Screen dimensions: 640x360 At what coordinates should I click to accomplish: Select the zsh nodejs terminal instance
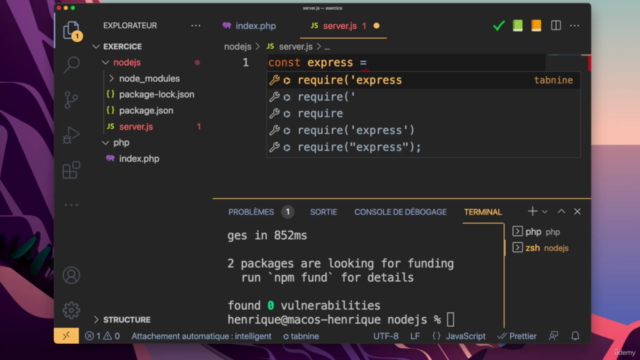pyautogui.click(x=541, y=248)
